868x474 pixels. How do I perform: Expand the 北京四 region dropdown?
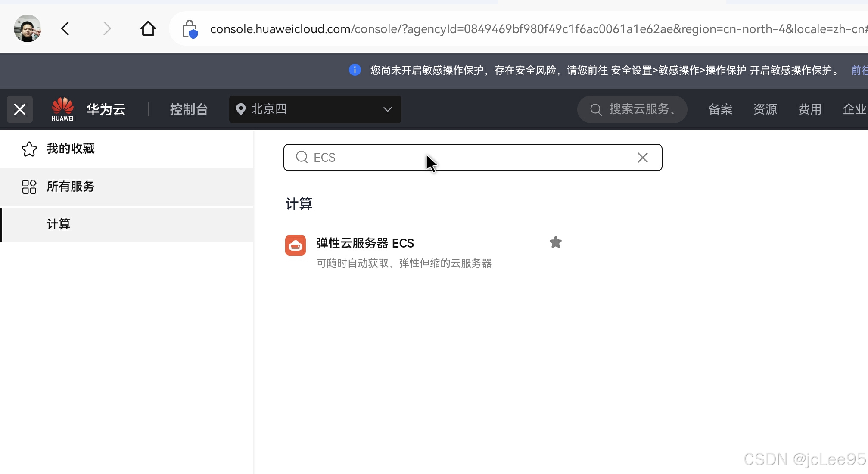pos(315,109)
